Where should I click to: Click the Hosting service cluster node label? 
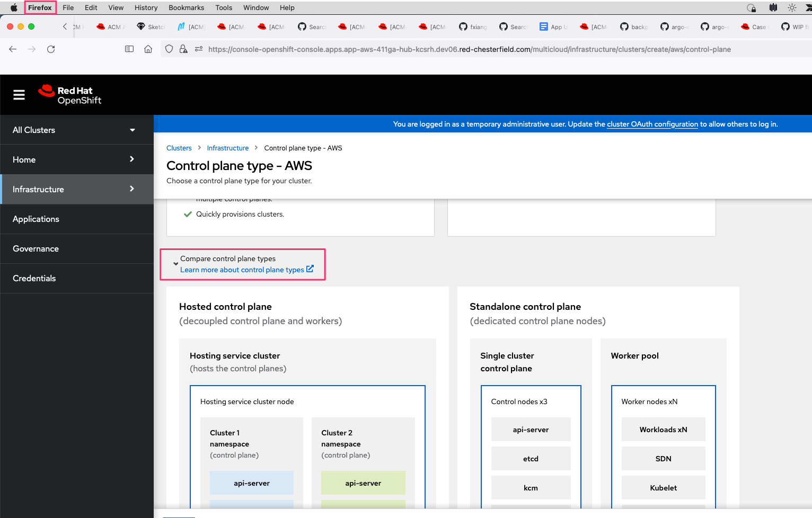[x=247, y=401]
